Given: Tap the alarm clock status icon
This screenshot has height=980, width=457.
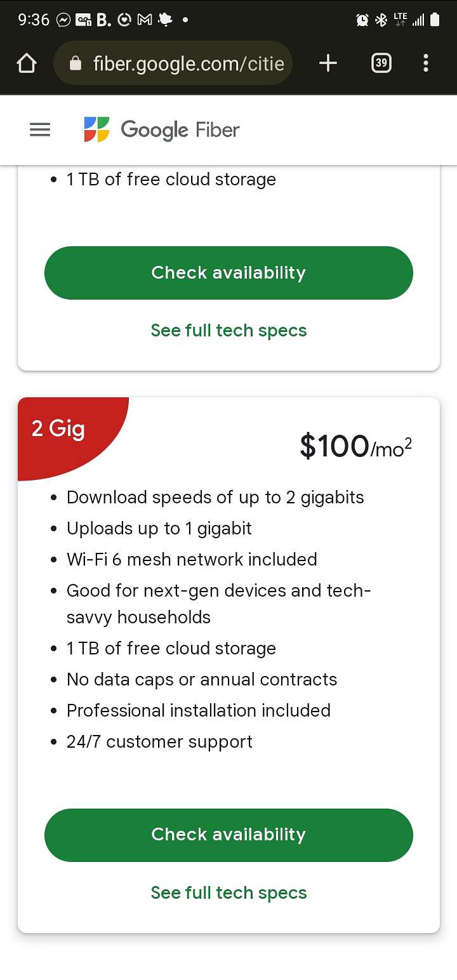Looking at the screenshot, I should [362, 20].
